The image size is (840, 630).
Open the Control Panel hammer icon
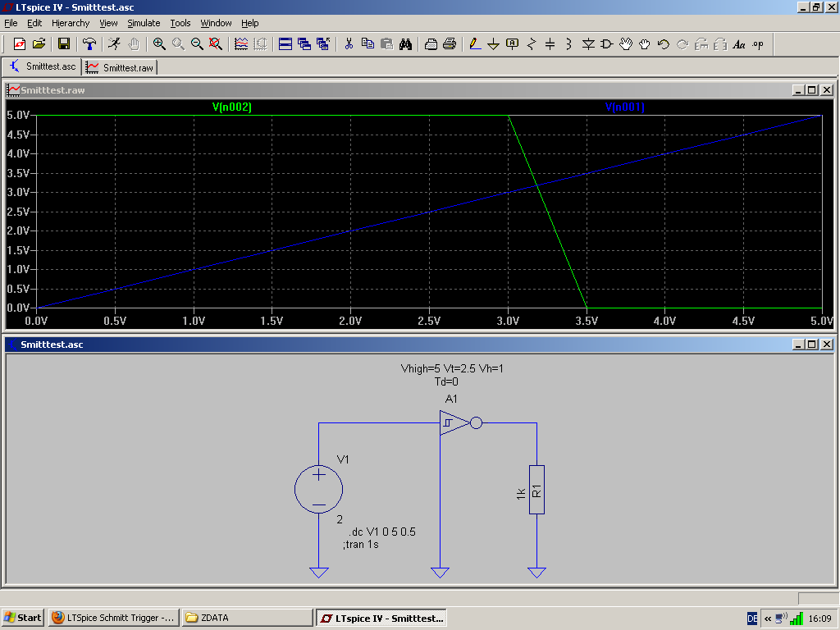click(89, 44)
